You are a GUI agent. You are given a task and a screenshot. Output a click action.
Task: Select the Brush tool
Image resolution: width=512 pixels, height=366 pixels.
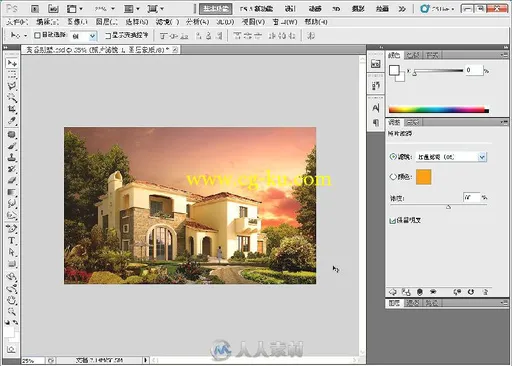coord(12,146)
